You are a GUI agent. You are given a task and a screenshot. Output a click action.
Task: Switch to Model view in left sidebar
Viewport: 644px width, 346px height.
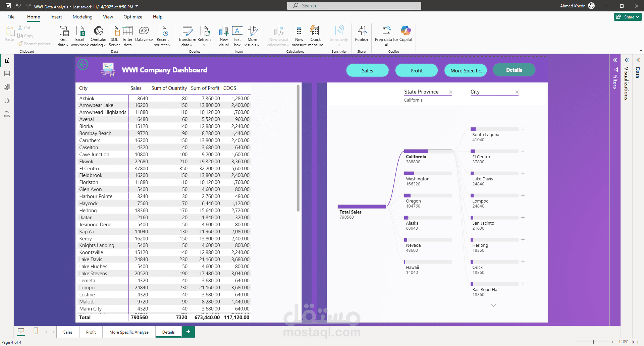click(7, 87)
